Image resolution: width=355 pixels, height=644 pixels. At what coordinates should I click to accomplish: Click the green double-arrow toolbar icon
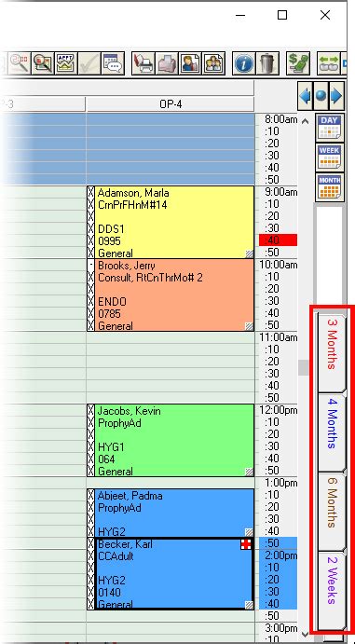point(328,63)
